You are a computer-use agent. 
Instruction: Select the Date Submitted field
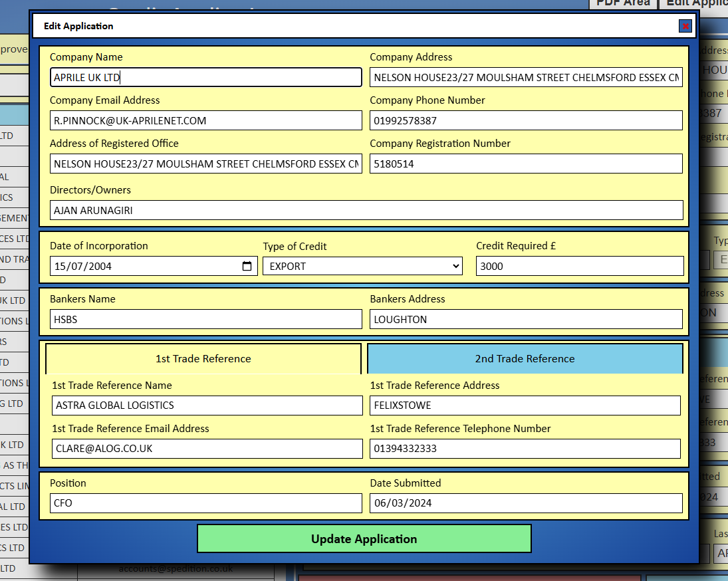click(x=526, y=503)
